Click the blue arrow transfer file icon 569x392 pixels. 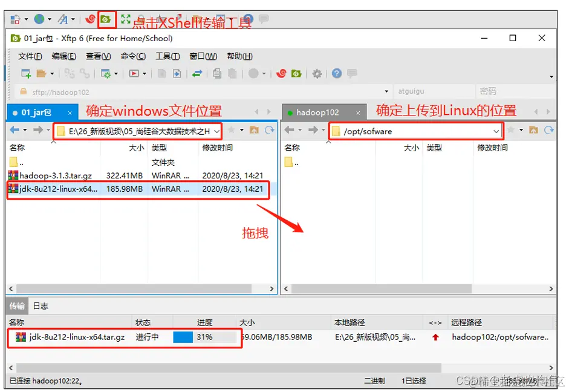(x=177, y=74)
